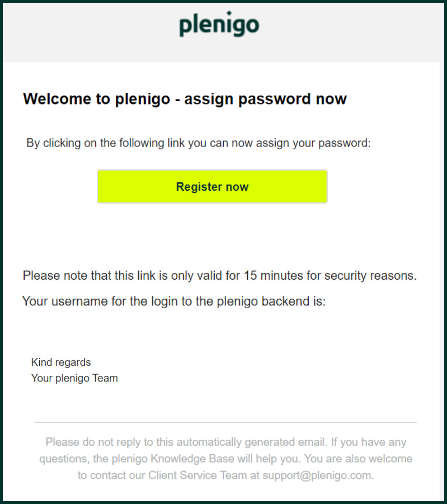Click the Kind regards line

61,362
